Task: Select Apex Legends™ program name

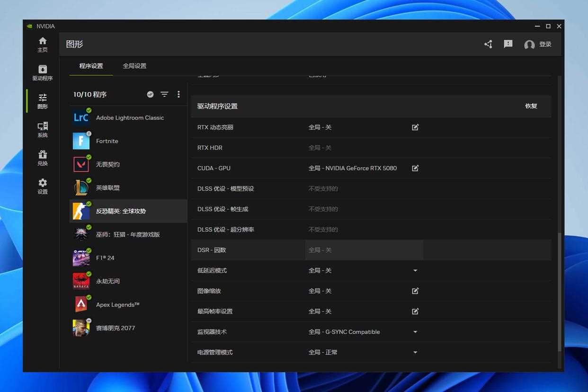Action: [x=117, y=304]
